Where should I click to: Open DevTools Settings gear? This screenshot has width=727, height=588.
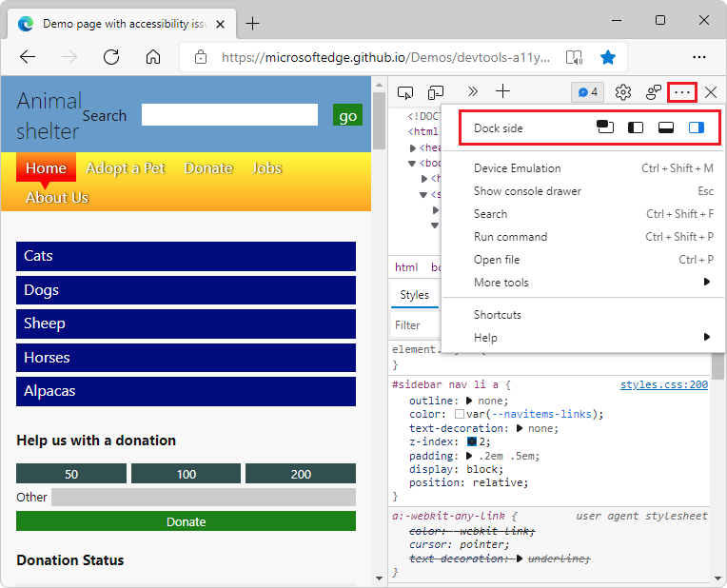[622, 92]
